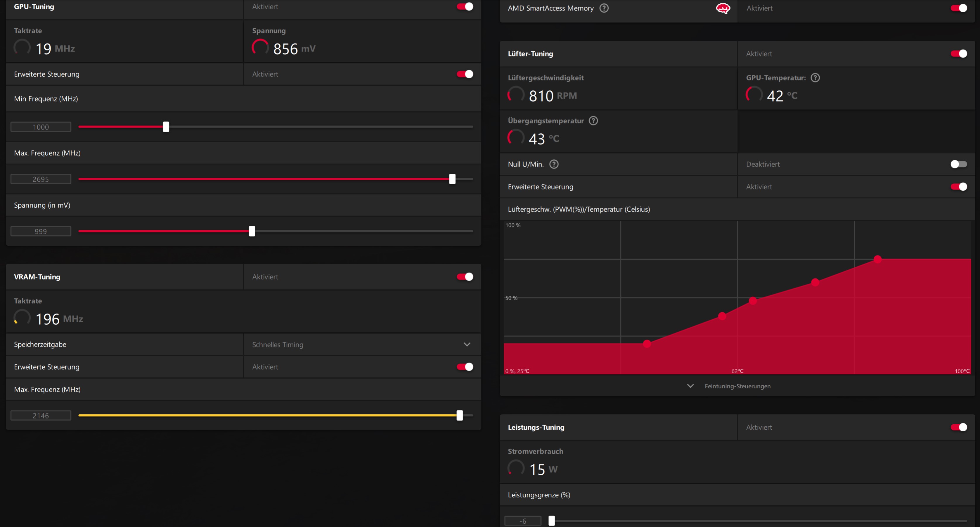Click the topmost fan curve point
This screenshot has height=527, width=980.
pyautogui.click(x=878, y=259)
